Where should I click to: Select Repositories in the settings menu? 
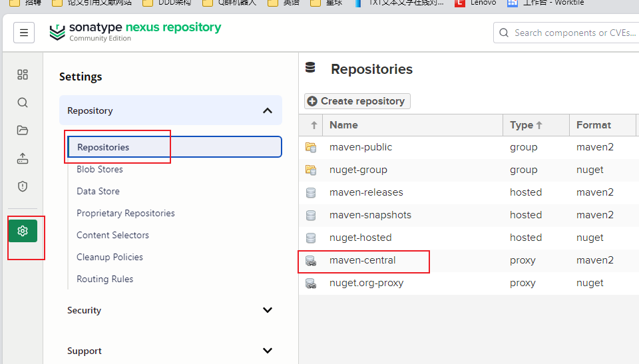click(175, 147)
